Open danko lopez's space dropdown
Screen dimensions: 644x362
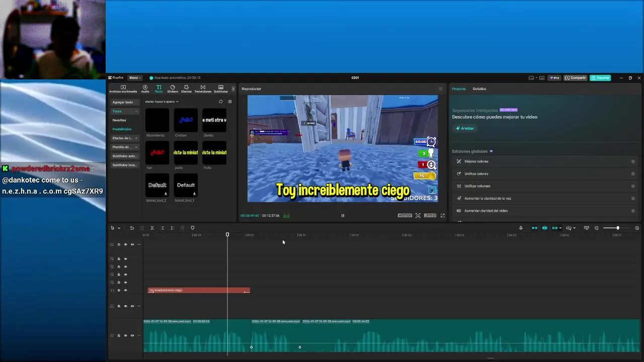pos(162,102)
